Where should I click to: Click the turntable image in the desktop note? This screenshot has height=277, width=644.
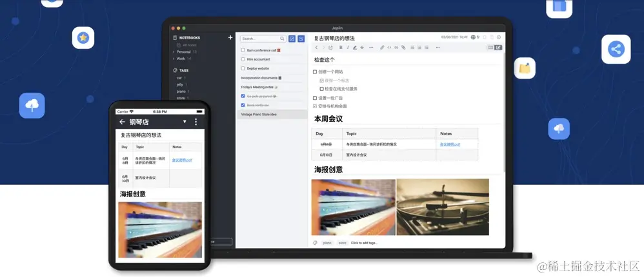click(443, 207)
